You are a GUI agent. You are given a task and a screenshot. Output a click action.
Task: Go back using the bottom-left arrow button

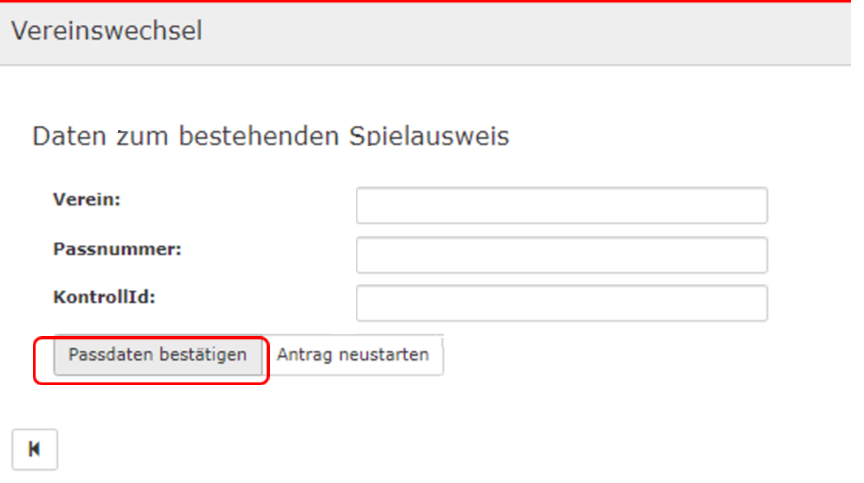pos(34,449)
